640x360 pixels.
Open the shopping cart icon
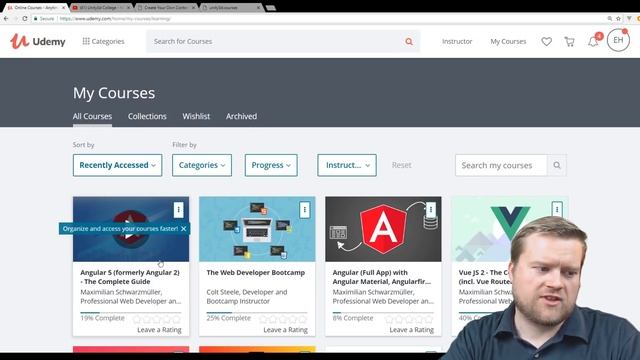click(569, 41)
